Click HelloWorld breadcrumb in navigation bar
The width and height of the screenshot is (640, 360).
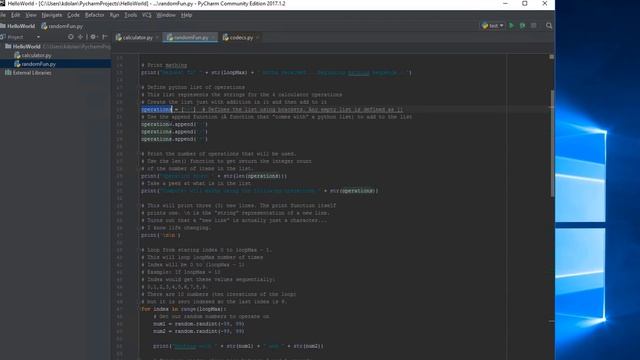coord(18,26)
